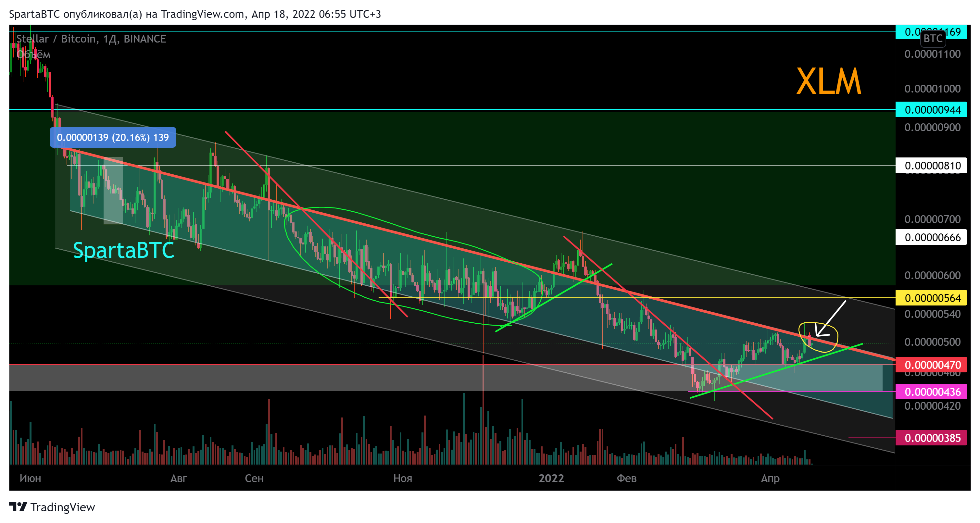Viewport: 980px width, 523px height.
Task: Click the BTC currency badge
Action: point(933,38)
